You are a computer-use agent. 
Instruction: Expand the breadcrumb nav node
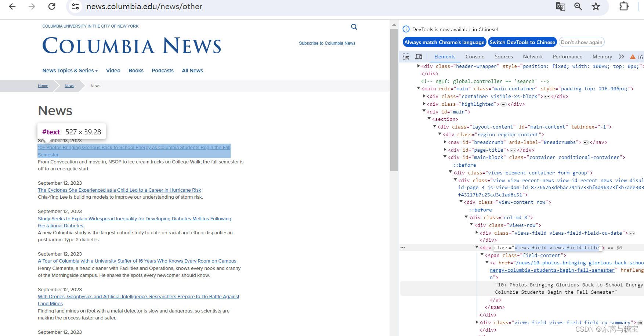[x=445, y=142]
